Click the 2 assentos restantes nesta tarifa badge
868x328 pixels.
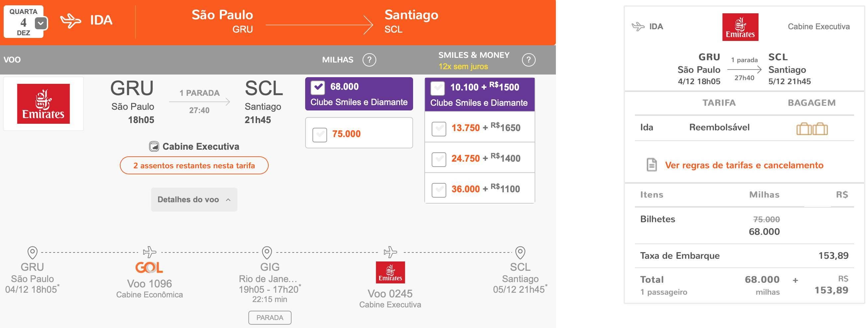[194, 165]
